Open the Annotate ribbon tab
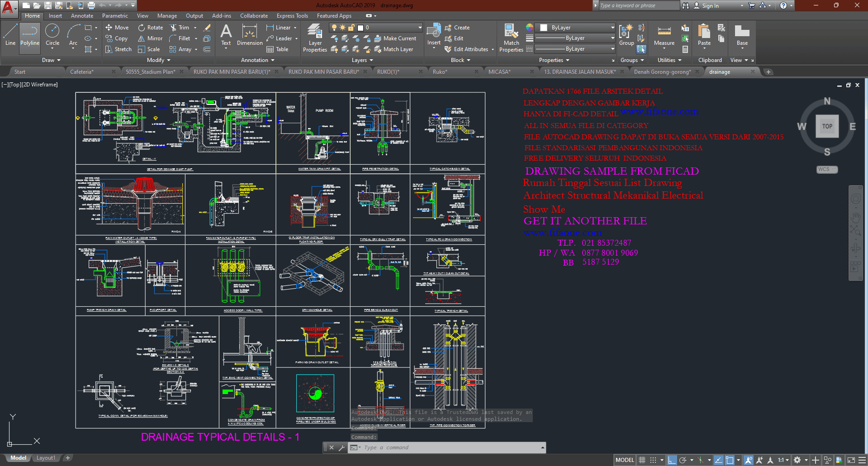 click(82, 16)
